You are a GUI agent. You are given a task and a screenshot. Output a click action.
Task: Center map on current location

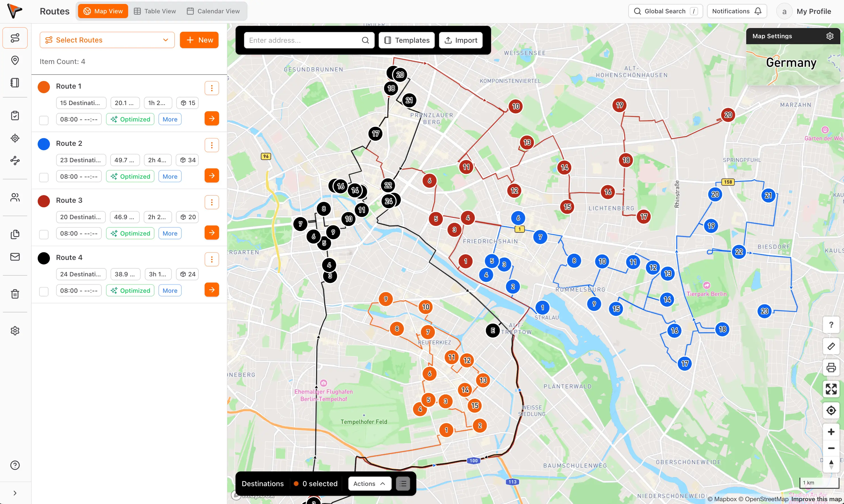[x=831, y=410]
